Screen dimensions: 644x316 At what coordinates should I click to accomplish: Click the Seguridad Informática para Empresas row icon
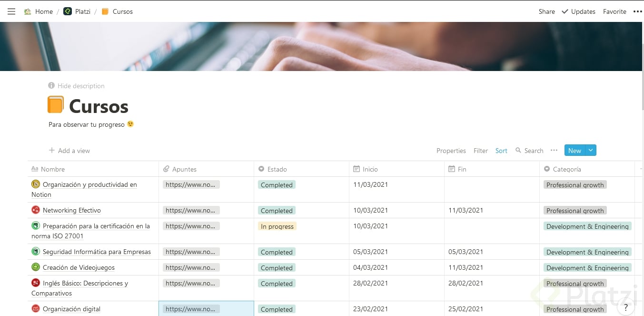tap(36, 252)
